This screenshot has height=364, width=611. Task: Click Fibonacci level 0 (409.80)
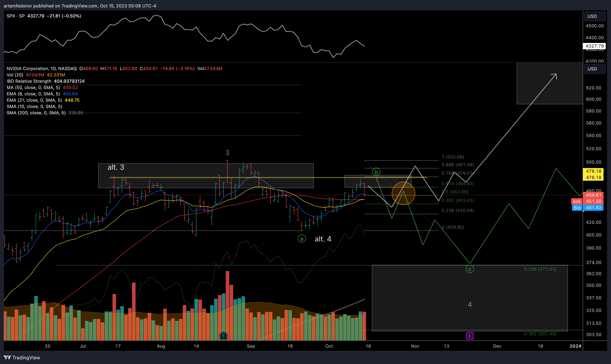click(x=453, y=227)
